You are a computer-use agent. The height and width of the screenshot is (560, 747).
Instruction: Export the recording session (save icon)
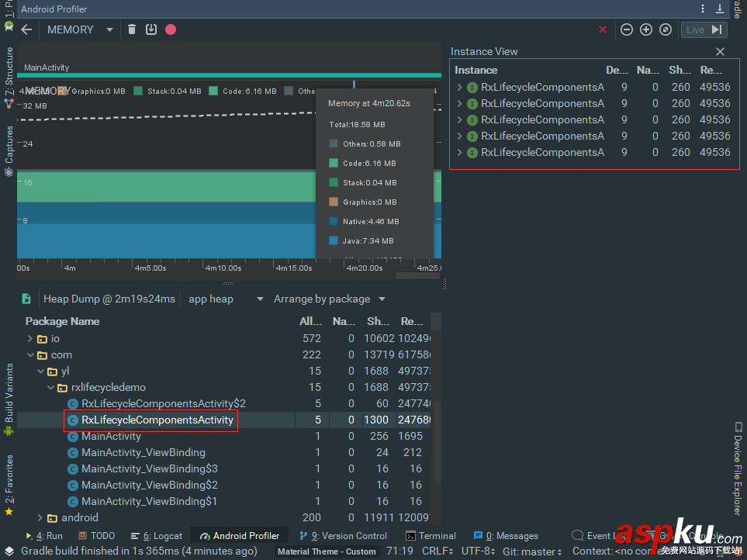click(152, 29)
